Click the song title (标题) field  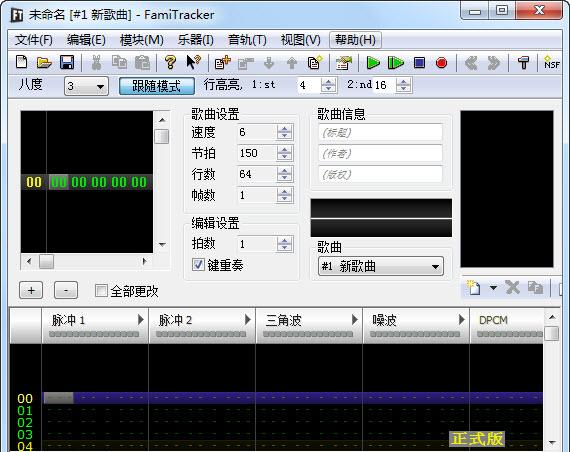pyautogui.click(x=380, y=133)
